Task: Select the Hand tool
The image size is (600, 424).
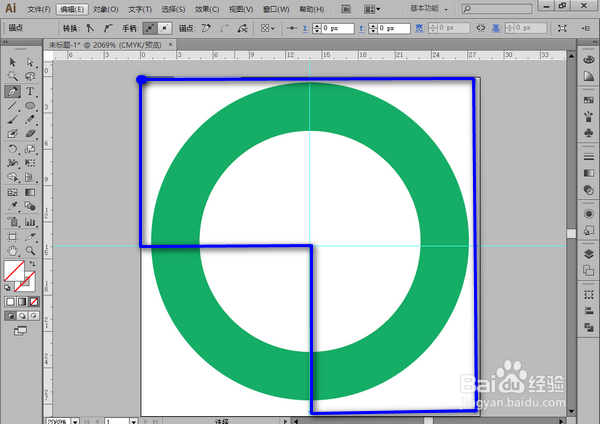Action: [12, 251]
